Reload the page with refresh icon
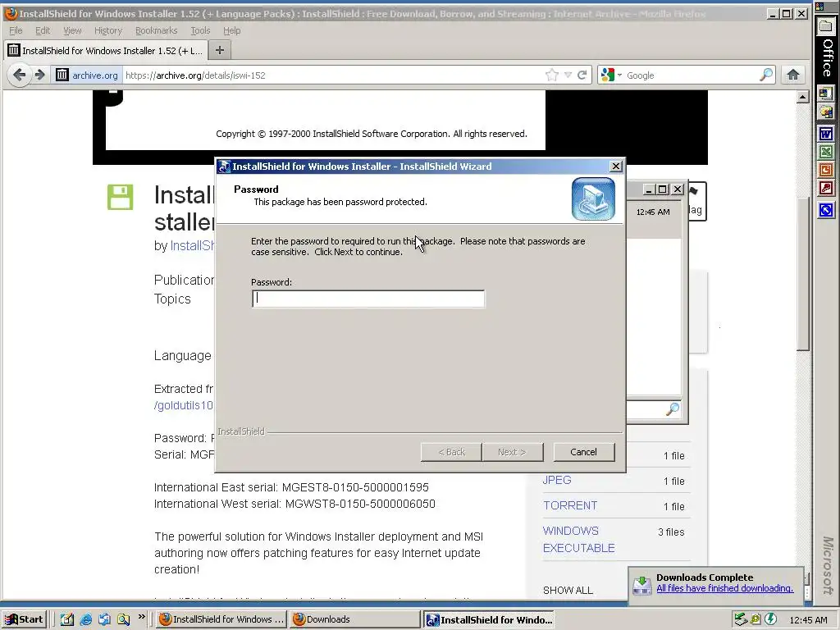The height and width of the screenshot is (630, 840). pos(582,75)
